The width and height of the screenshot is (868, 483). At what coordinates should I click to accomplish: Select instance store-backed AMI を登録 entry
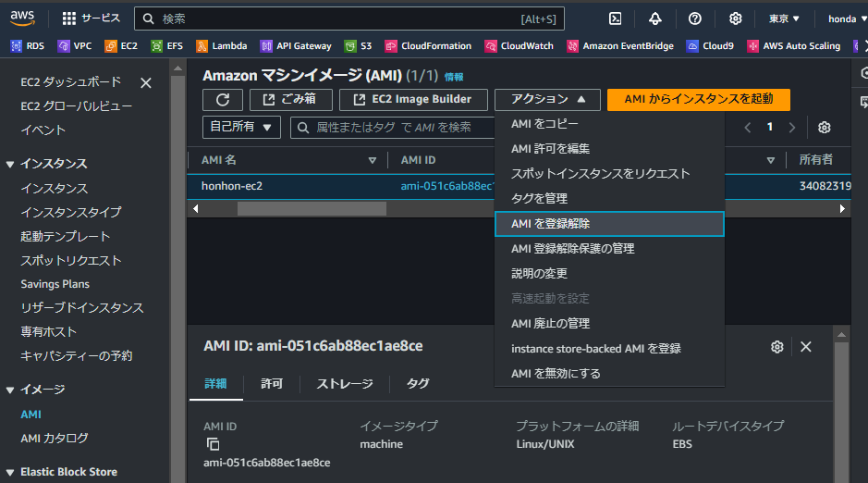609,349
